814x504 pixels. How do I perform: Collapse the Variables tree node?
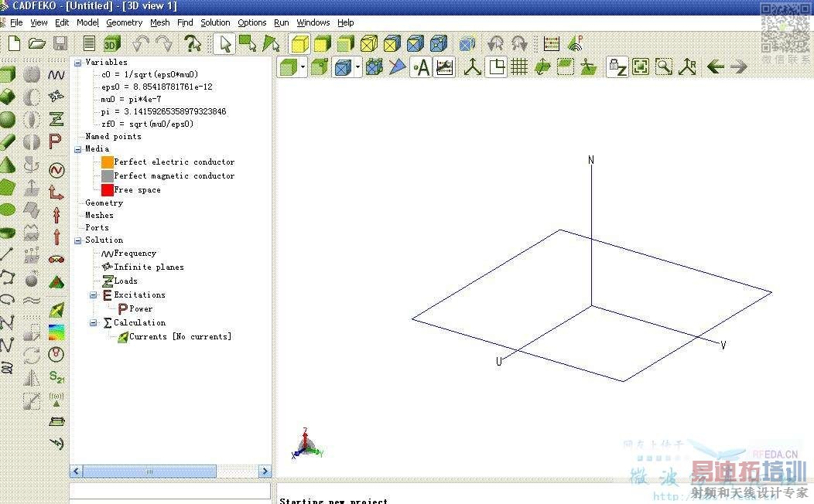pos(78,63)
